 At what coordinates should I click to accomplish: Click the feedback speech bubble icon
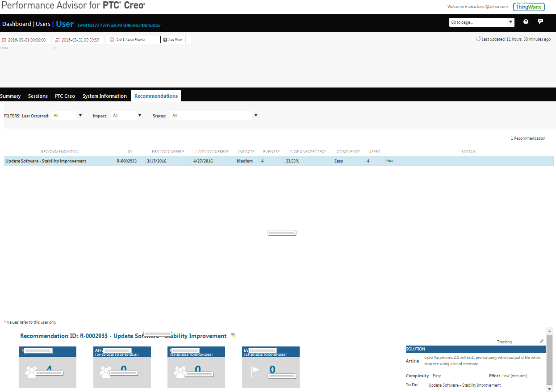click(x=540, y=21)
